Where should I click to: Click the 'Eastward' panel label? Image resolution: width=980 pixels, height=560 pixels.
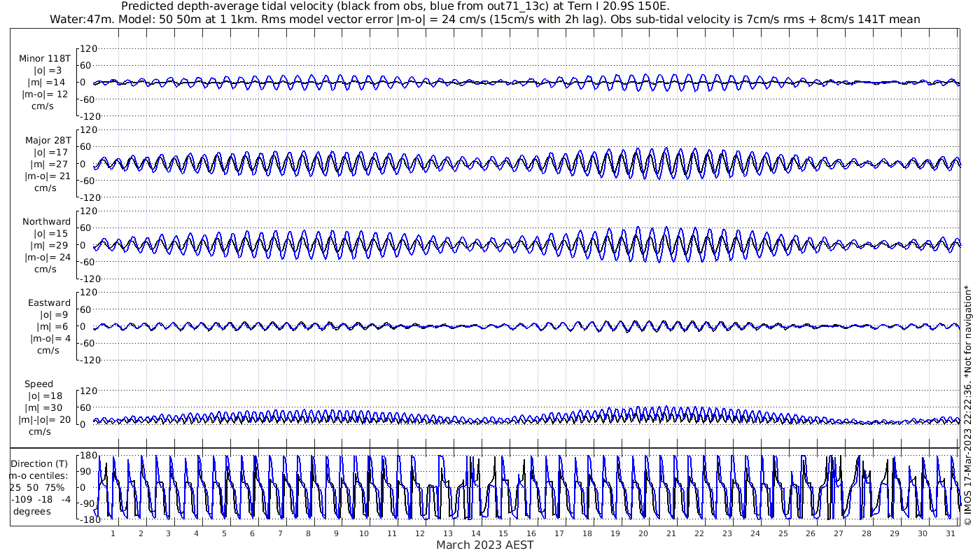click(49, 303)
